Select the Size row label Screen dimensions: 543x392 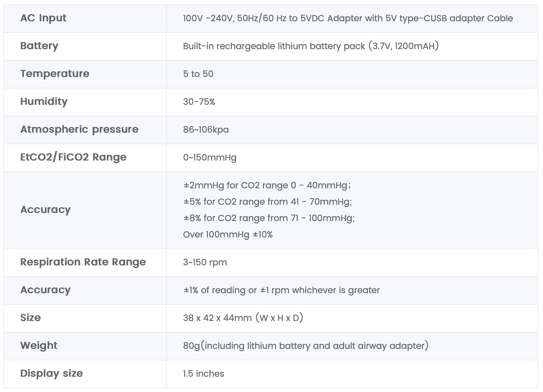pos(31,318)
